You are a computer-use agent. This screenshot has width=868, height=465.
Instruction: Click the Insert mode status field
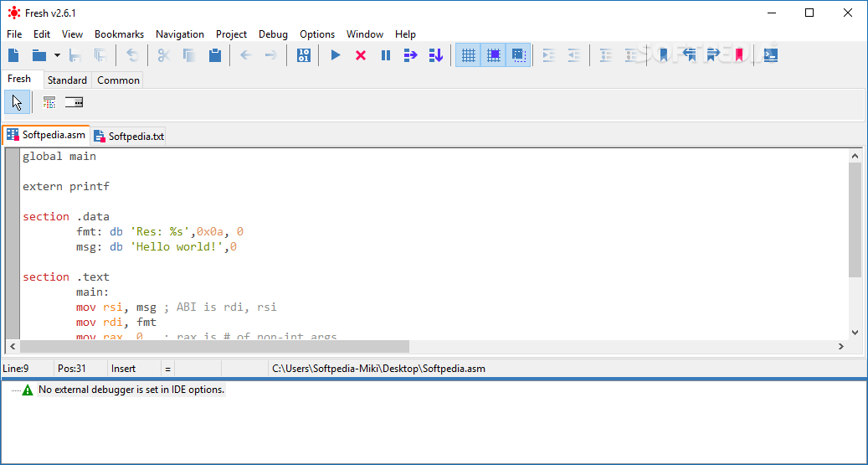click(134, 369)
